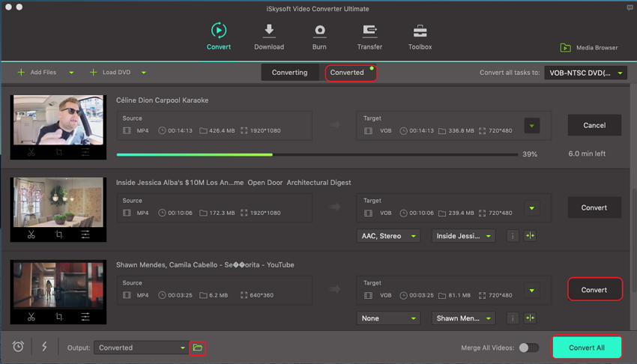Viewport: 637px width, 364px height.
Task: Click the 6.0 min left status text
Action: pyautogui.click(x=587, y=154)
